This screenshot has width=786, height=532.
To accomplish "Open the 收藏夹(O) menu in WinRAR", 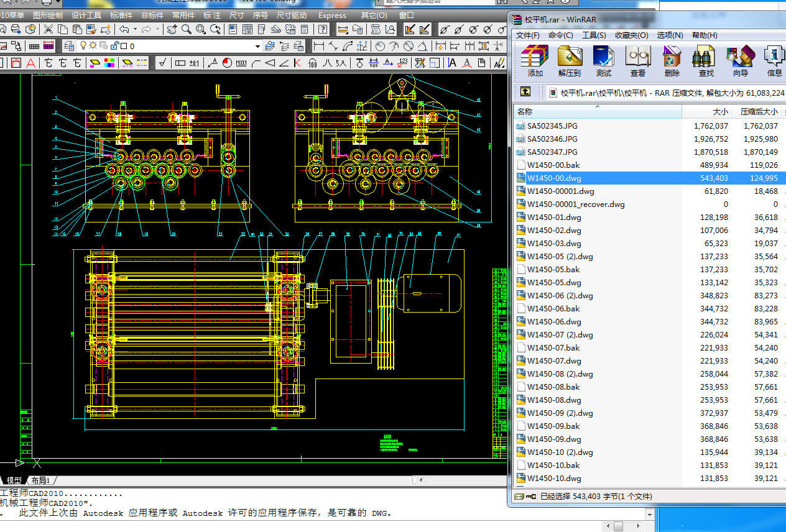I will [632, 35].
